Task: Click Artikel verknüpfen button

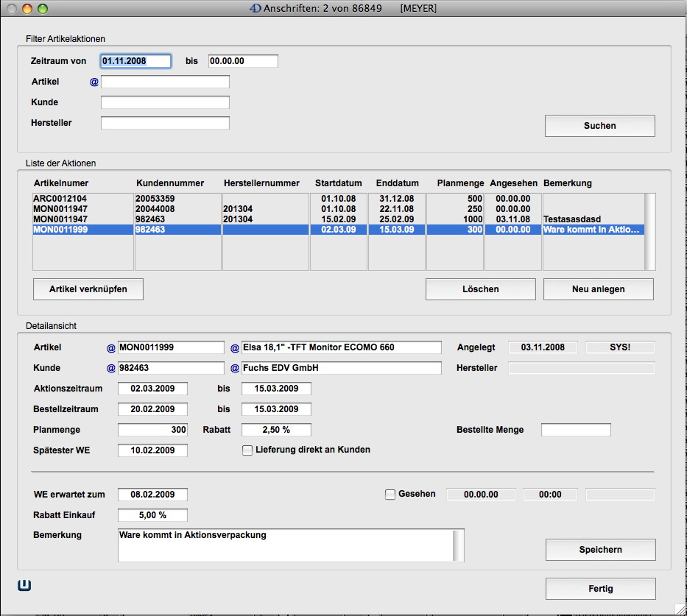Action: pos(88,289)
